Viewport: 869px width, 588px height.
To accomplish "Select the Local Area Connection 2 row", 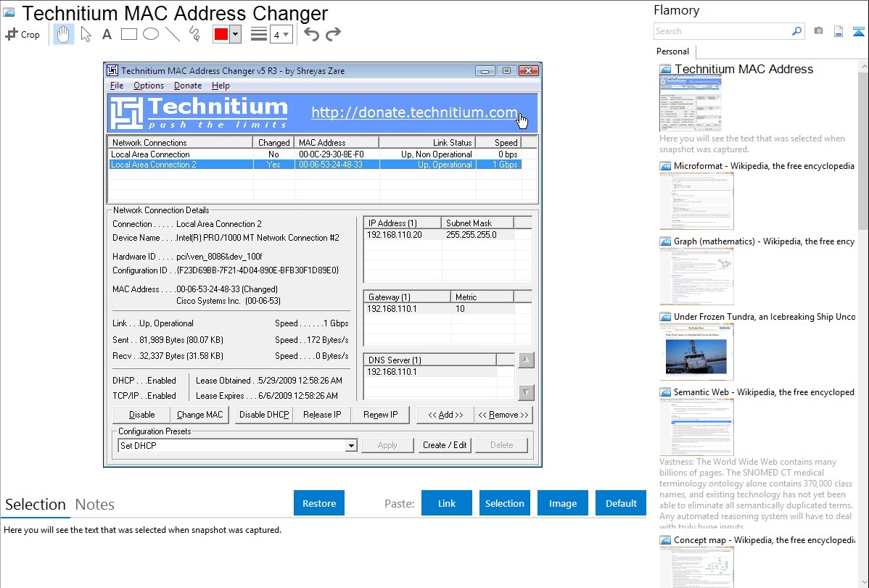I will tap(315, 165).
